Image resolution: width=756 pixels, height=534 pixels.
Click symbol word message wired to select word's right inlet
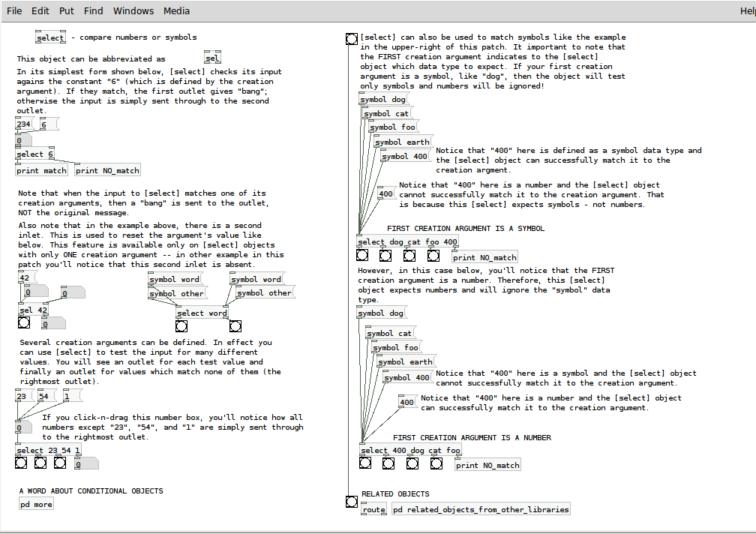point(256,279)
